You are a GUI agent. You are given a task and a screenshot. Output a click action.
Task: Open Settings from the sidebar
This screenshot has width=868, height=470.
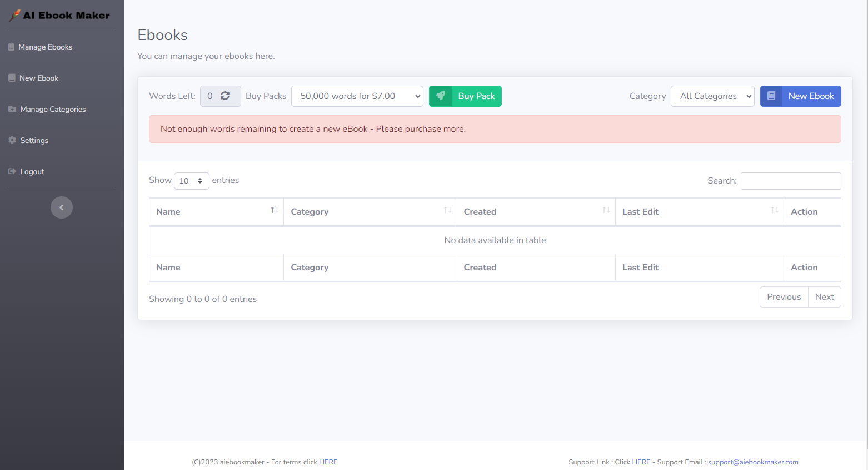[34, 141]
